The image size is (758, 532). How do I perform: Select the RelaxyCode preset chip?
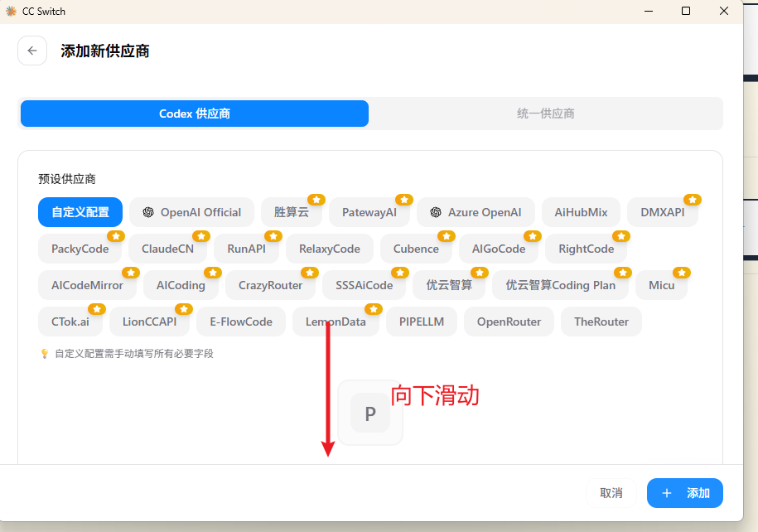tap(330, 249)
